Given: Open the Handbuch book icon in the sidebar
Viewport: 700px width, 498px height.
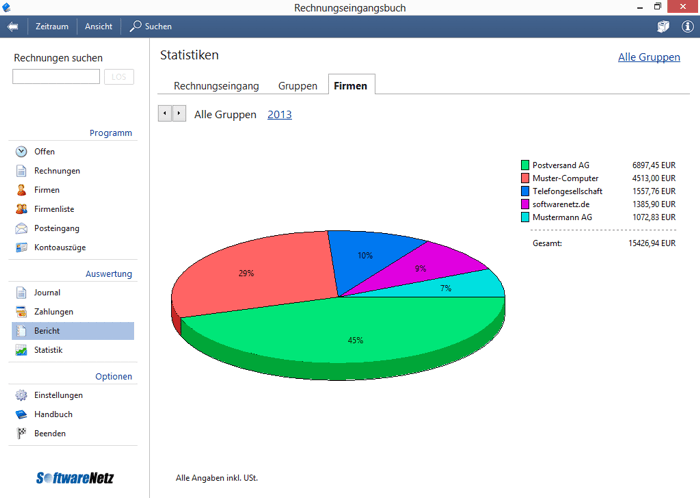Looking at the screenshot, I should (x=21, y=415).
